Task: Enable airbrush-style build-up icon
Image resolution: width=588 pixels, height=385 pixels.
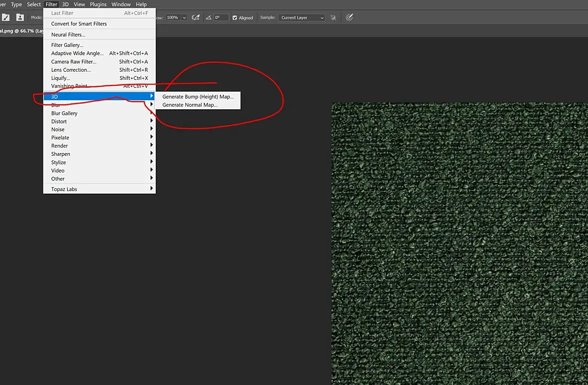Action: point(196,17)
